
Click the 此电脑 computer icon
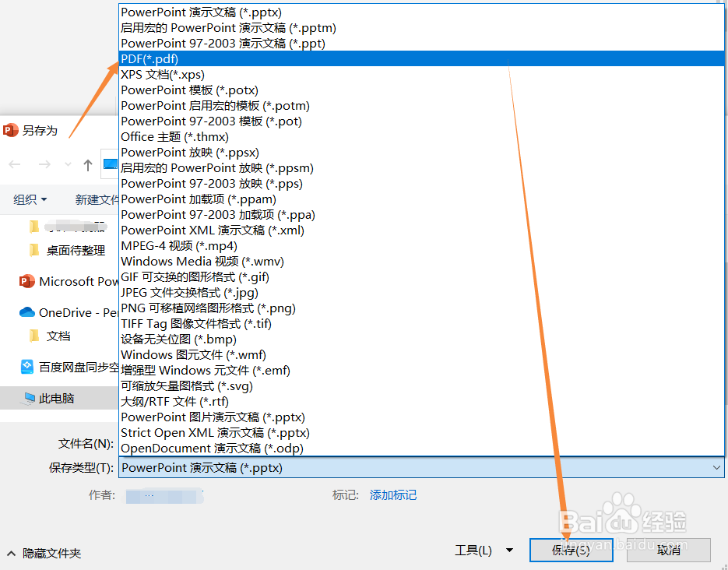29,398
